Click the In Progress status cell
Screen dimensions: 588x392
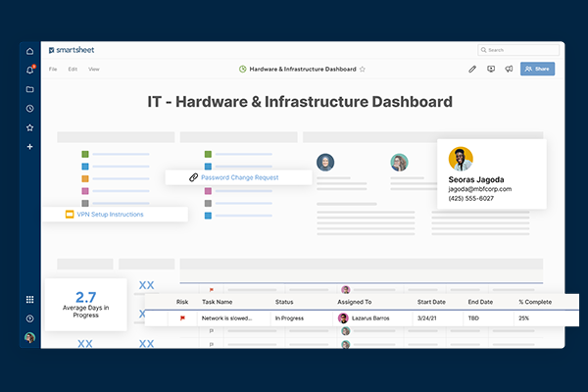pos(289,318)
